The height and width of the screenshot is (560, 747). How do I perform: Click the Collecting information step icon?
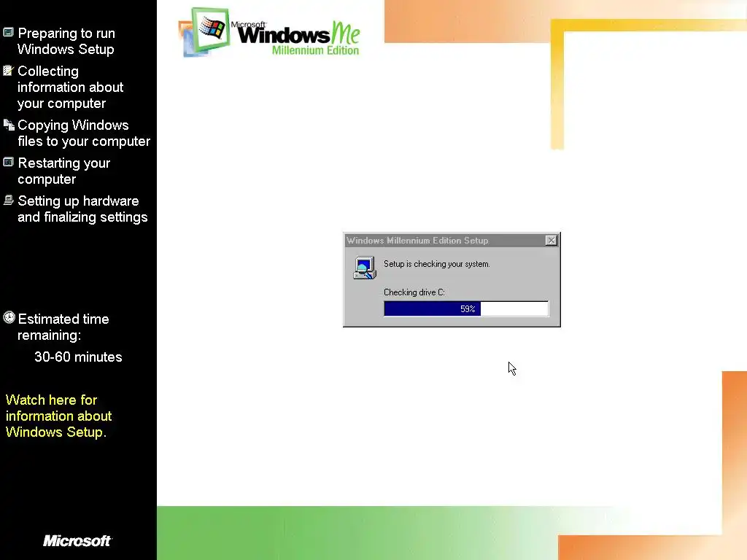(x=8, y=71)
